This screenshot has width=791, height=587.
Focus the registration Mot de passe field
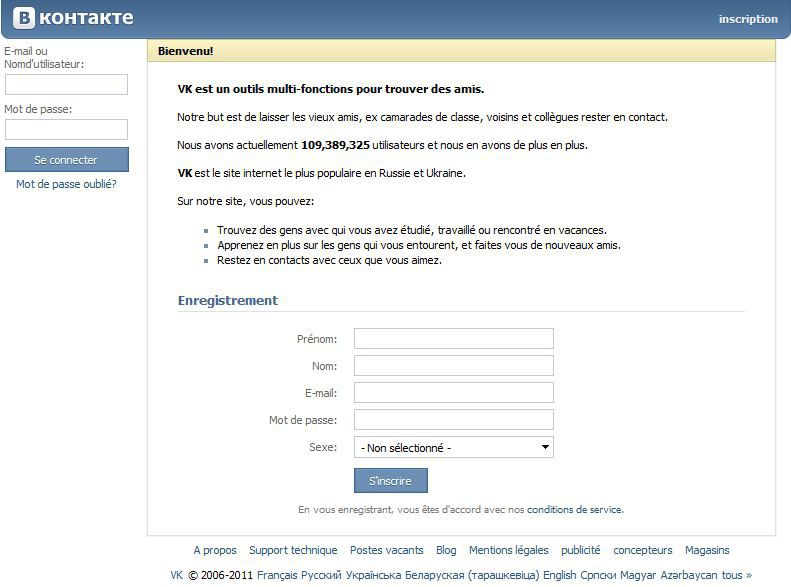pyautogui.click(x=454, y=420)
